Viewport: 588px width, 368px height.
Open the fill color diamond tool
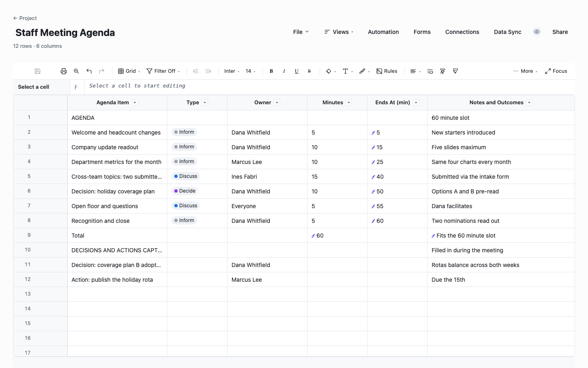[331, 71]
